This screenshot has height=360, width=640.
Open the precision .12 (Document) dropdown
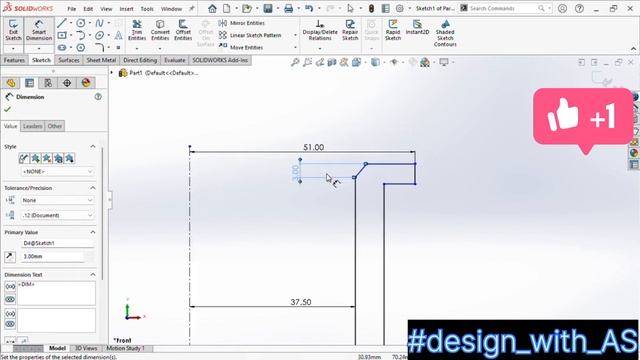(57, 215)
